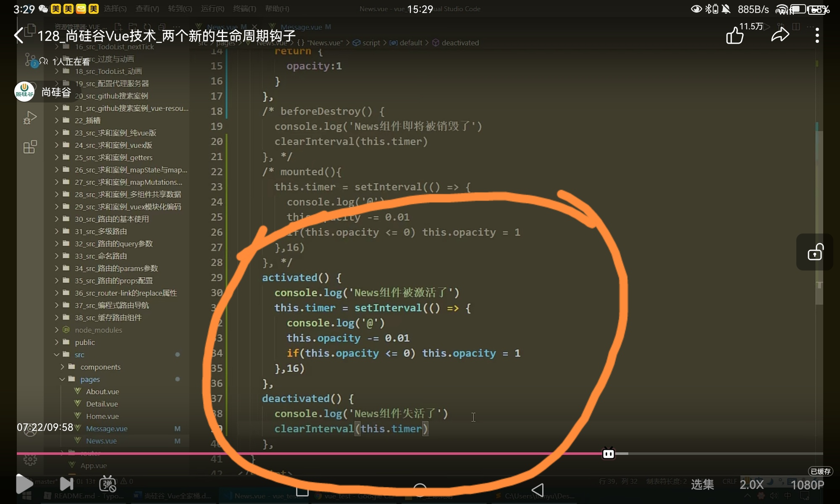This screenshot has width=840, height=504.
Task: Like the video with thumbs-up icon
Action: [735, 36]
